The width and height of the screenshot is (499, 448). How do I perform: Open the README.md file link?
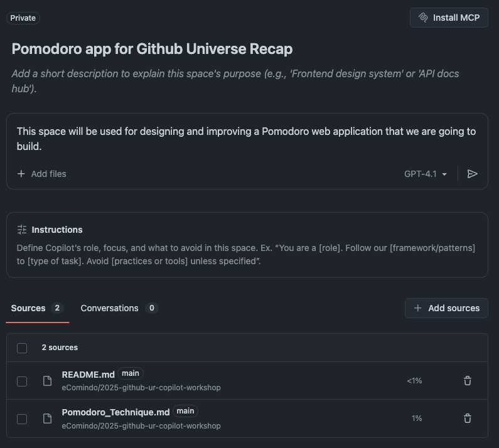tap(88, 375)
